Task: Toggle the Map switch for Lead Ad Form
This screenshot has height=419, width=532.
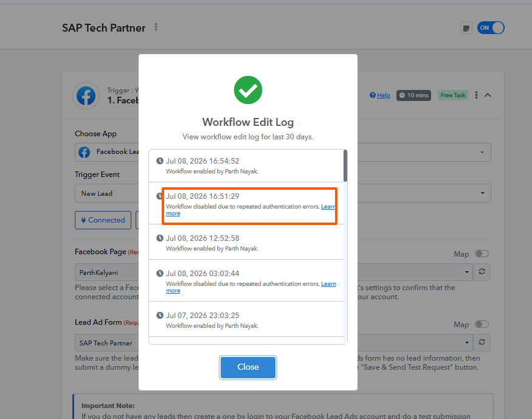Action: (482, 324)
